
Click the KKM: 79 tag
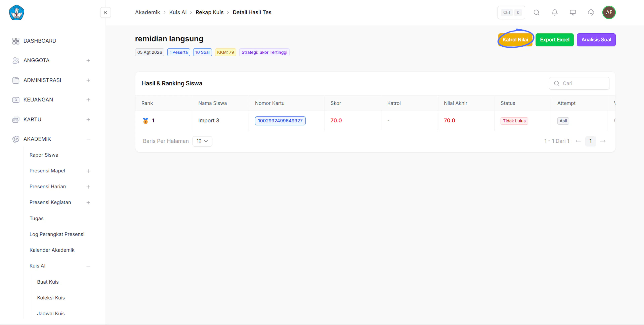pyautogui.click(x=225, y=53)
